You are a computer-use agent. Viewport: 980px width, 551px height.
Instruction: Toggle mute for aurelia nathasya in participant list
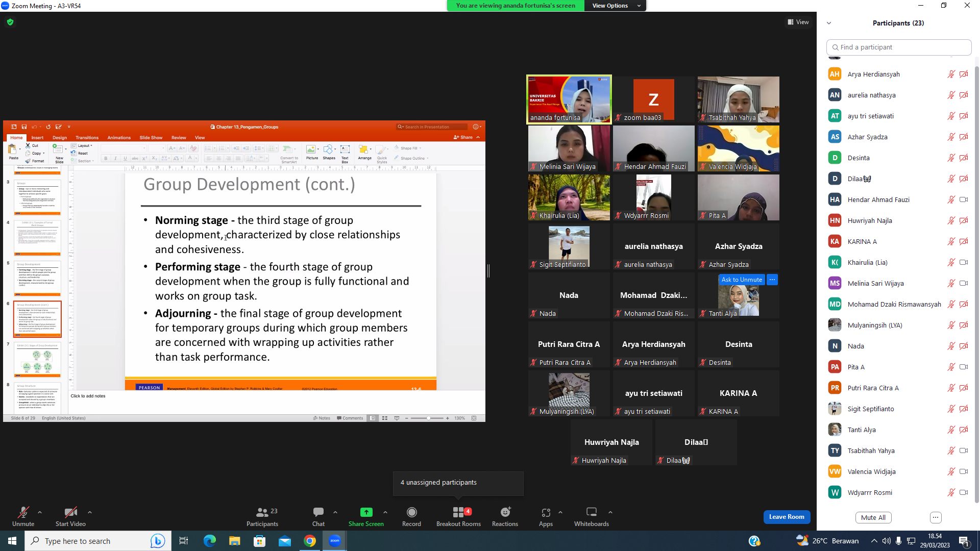[951, 95]
